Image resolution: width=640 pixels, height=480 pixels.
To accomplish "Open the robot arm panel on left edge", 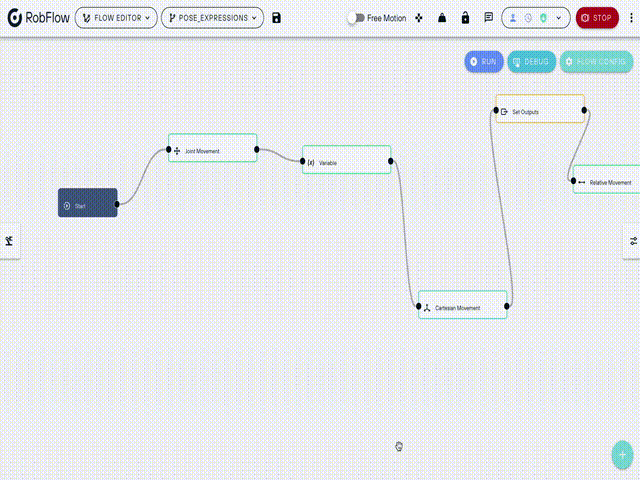I will (9, 241).
